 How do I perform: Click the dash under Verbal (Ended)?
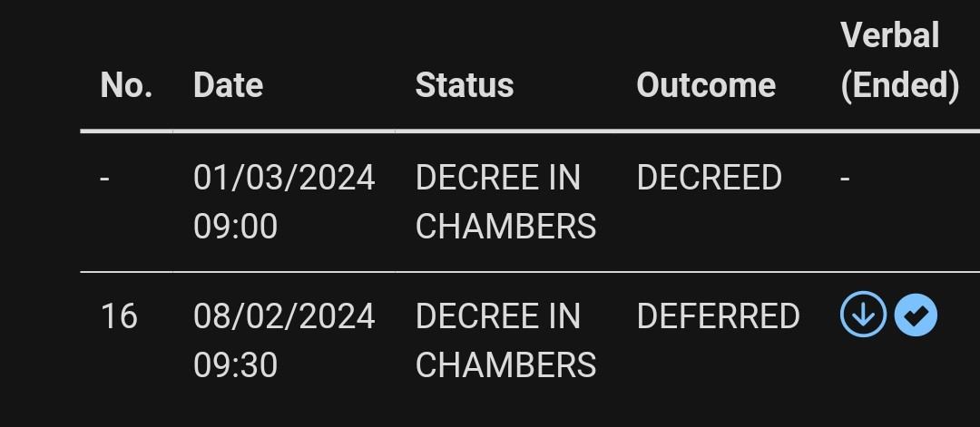click(845, 178)
